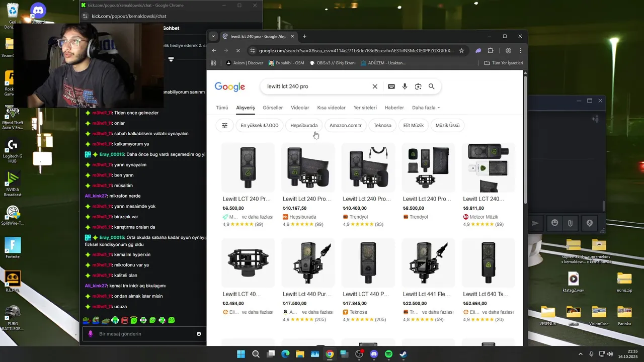The image size is (644, 362).
Task: Bookmark this page with star icon
Action: (x=461, y=51)
